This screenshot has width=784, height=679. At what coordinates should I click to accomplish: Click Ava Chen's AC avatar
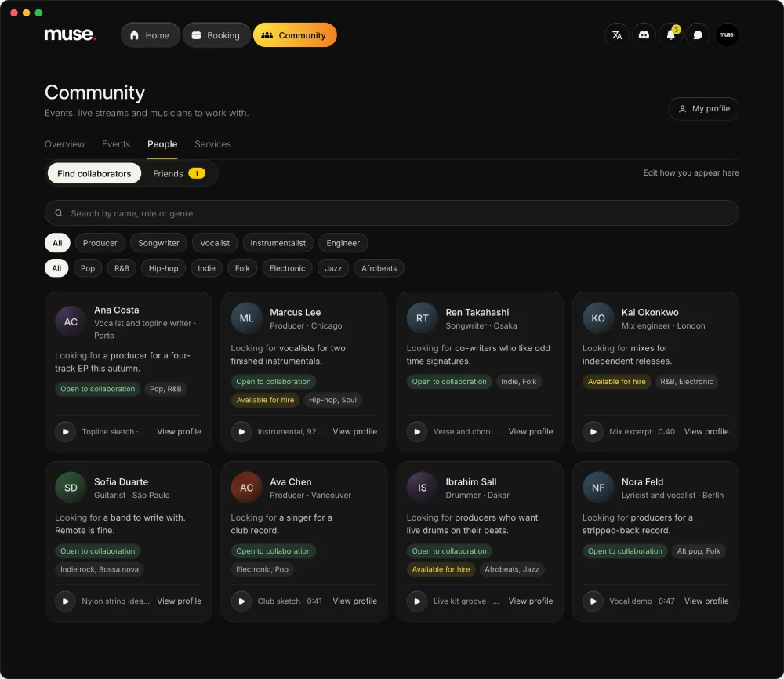click(x=246, y=488)
